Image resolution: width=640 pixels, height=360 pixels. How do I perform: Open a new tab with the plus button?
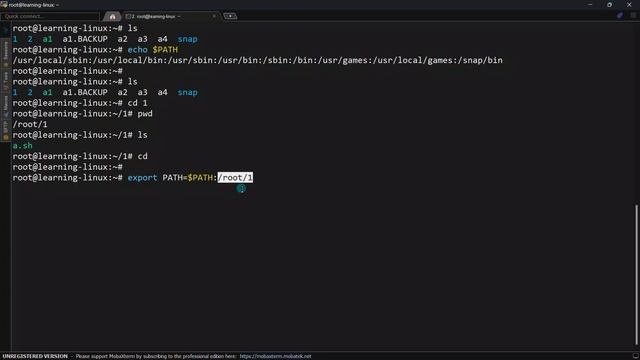pyautogui.click(x=230, y=16)
